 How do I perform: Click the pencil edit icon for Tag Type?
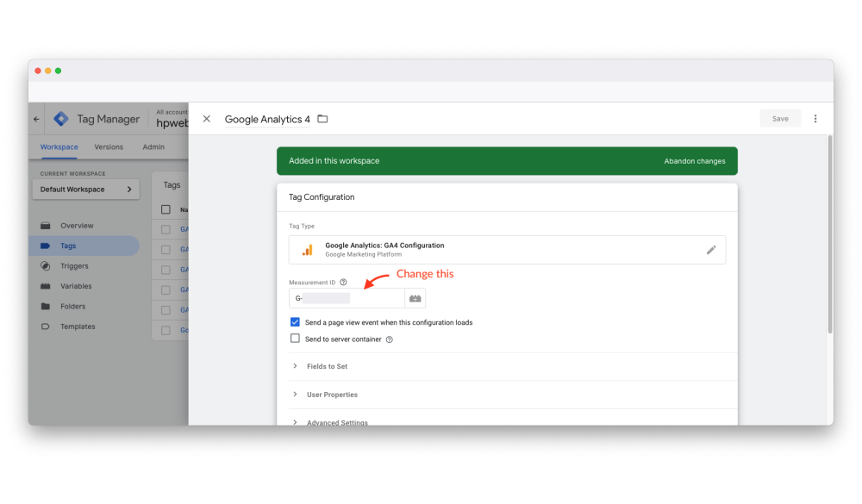coord(711,250)
